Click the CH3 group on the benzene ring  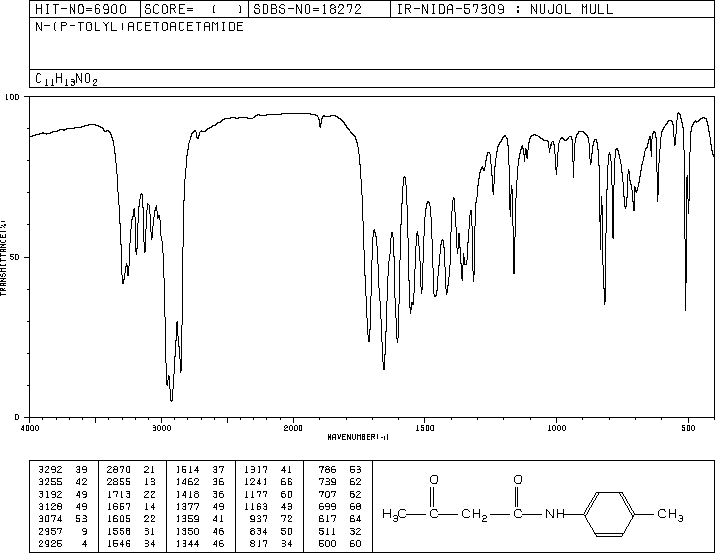[x=670, y=515]
